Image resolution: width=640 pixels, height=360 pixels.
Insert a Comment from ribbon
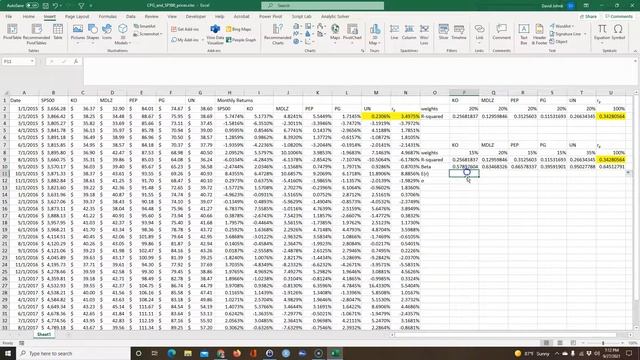pyautogui.click(x=501, y=32)
